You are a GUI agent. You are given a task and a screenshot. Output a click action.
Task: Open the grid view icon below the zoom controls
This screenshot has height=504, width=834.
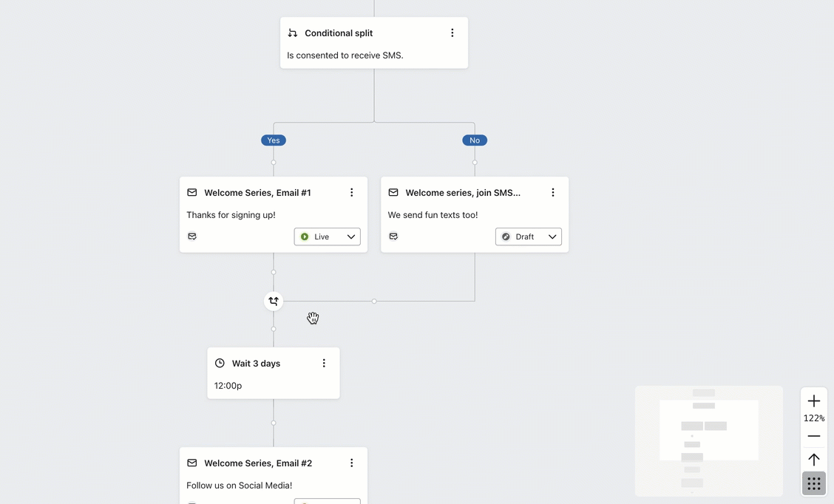pos(813,483)
